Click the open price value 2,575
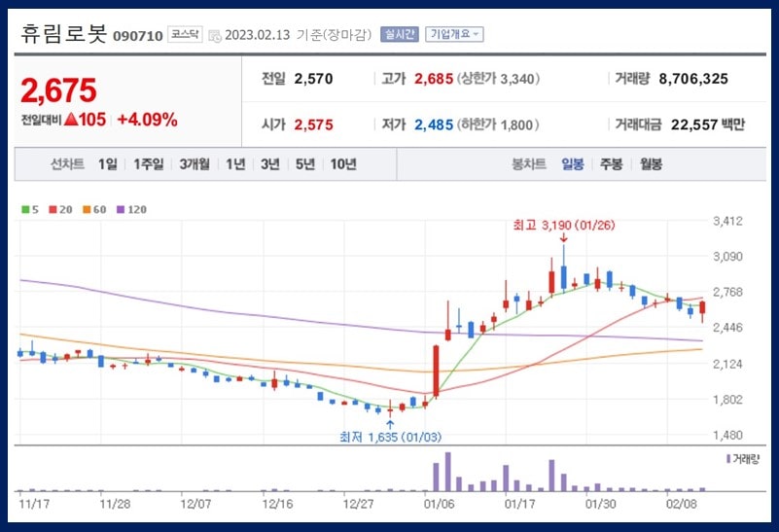779x532 pixels. coord(313,124)
